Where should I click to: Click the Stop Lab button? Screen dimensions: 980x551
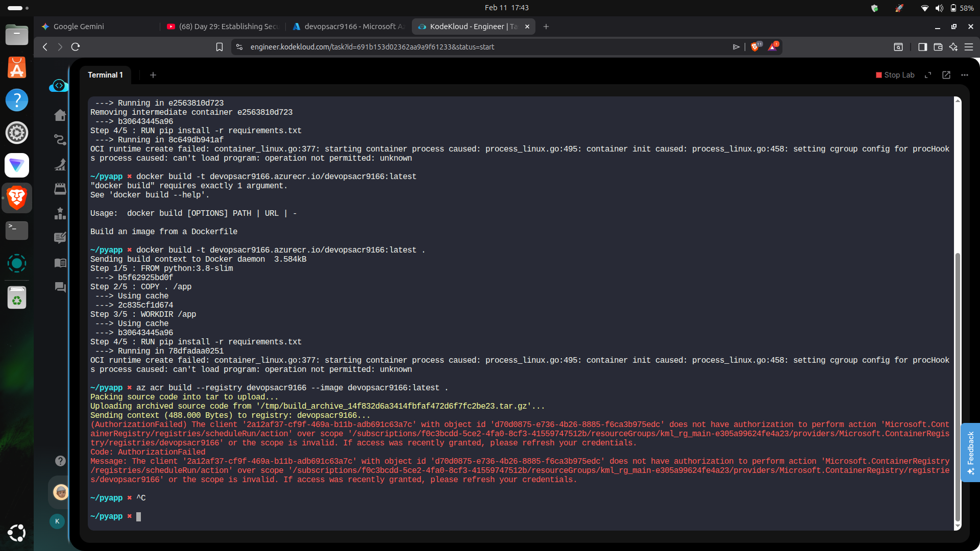[x=895, y=75]
